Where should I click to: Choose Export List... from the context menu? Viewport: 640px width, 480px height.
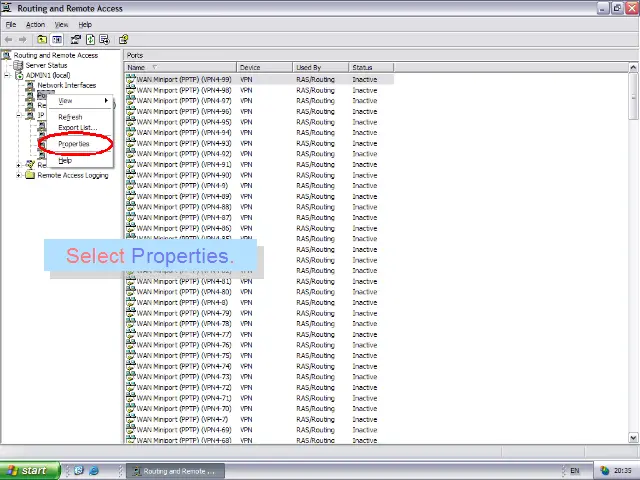coord(80,128)
